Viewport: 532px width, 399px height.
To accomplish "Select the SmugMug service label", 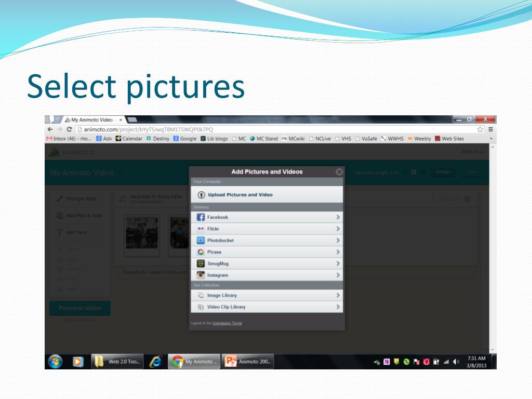I will pyautogui.click(x=218, y=263).
